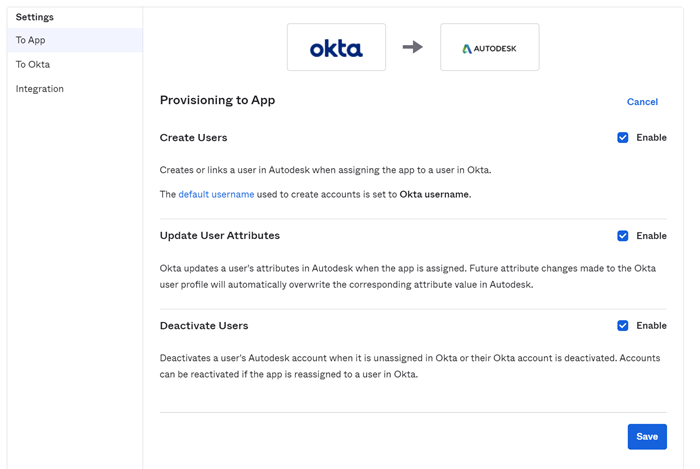700x469 pixels.
Task: Click the Deactivate Users section title
Action: click(x=204, y=326)
